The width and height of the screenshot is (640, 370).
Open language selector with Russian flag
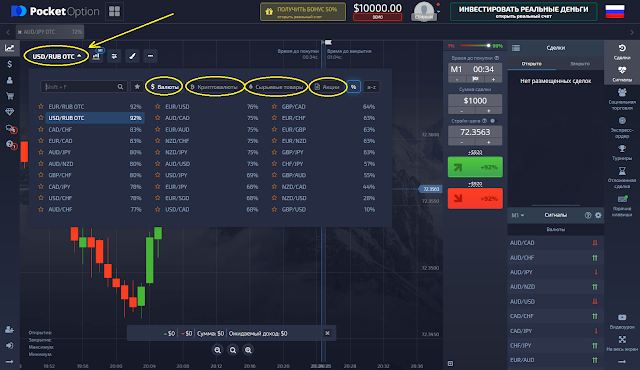(615, 11)
